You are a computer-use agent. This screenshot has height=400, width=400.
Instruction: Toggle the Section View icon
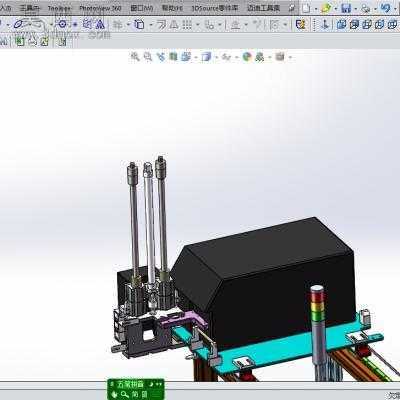tap(173, 57)
